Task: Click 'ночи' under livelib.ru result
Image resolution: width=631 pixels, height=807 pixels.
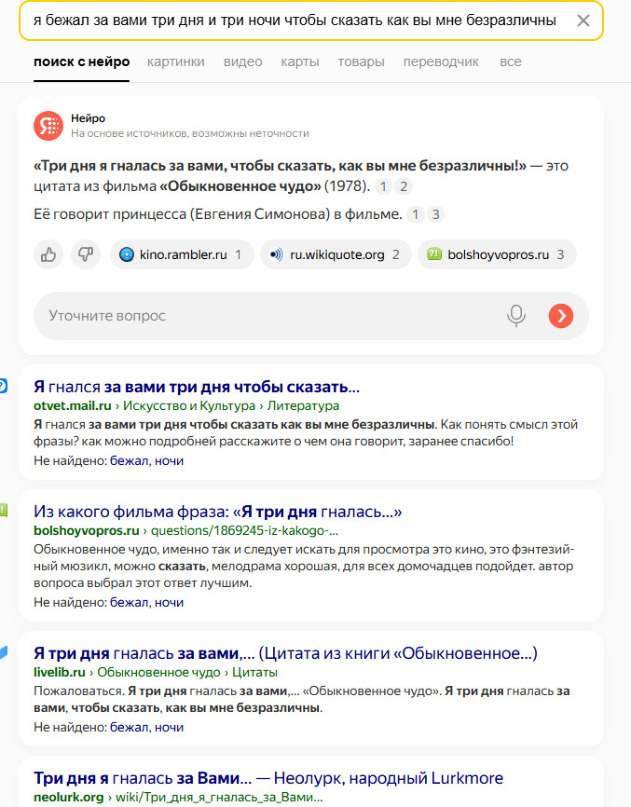Action: pos(169,727)
